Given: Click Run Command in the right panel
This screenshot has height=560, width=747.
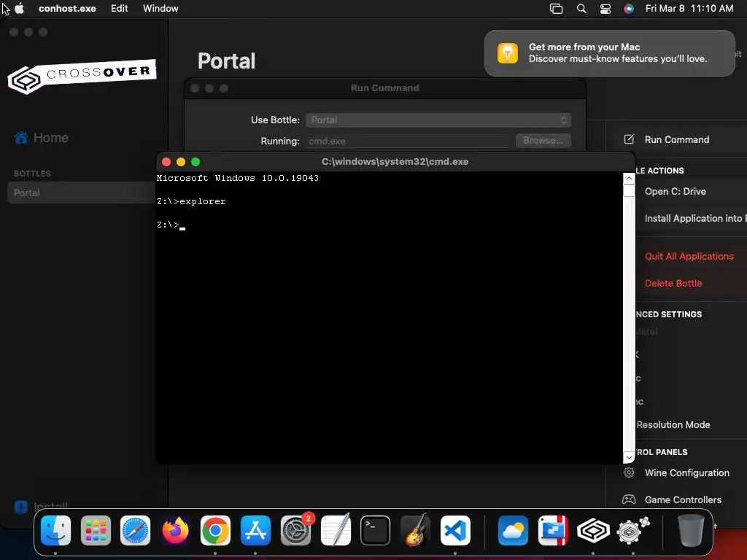Looking at the screenshot, I should (676, 139).
